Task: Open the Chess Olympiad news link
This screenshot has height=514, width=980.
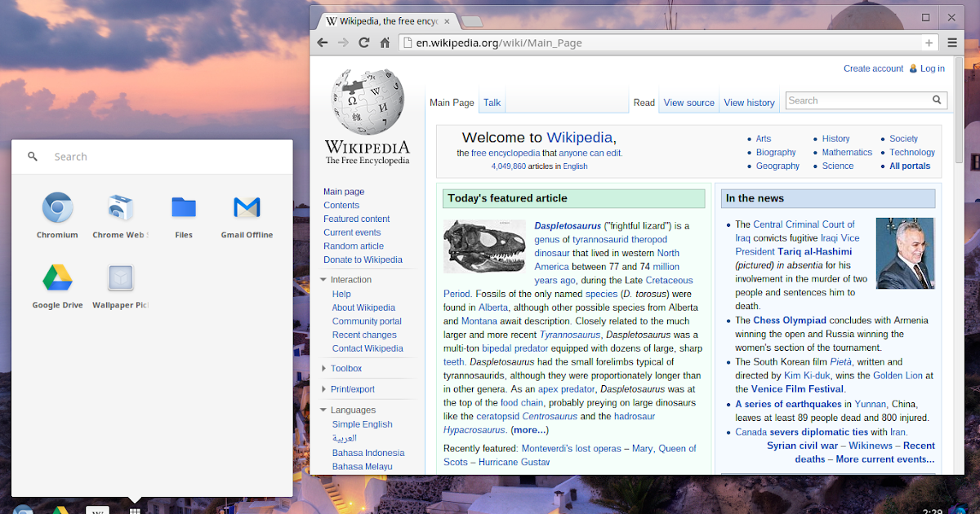Action: [790, 321]
